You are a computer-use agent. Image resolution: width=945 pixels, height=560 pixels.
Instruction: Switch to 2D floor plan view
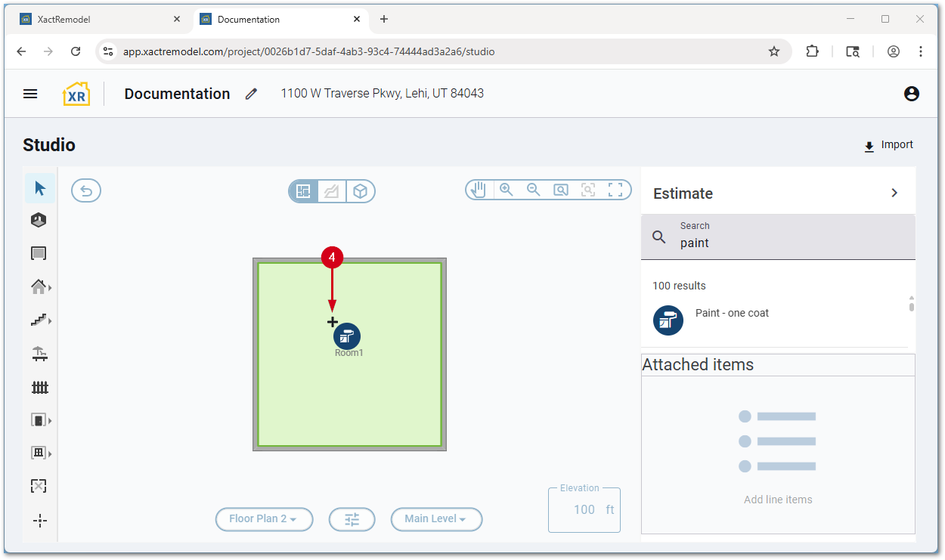pyautogui.click(x=303, y=191)
